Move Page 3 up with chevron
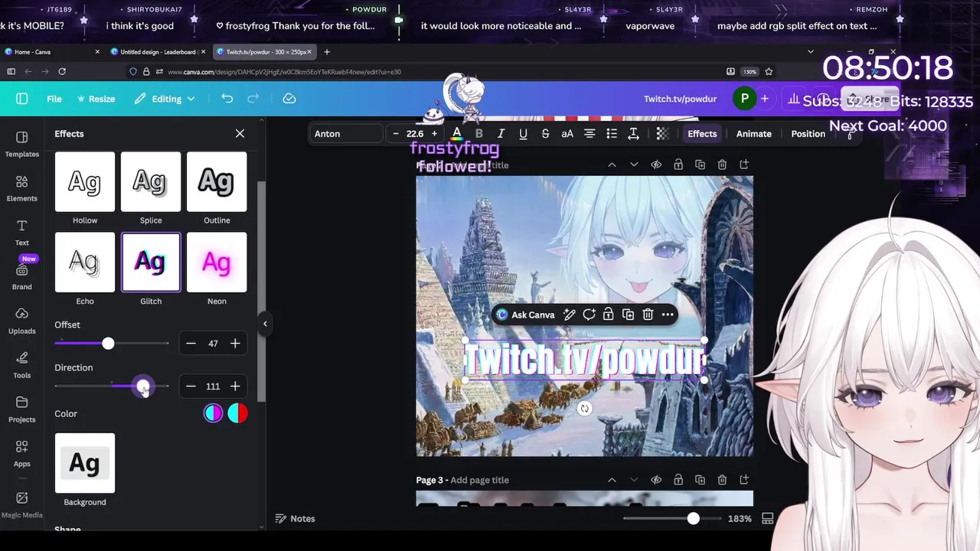 612,480
